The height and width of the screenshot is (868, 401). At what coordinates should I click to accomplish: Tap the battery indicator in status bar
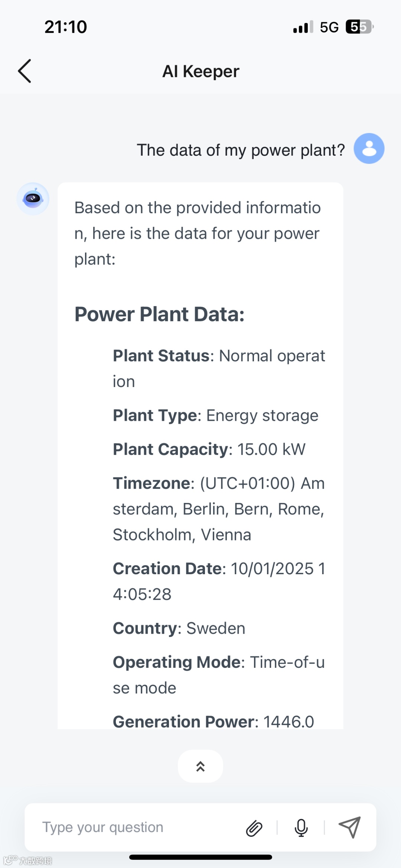(359, 27)
